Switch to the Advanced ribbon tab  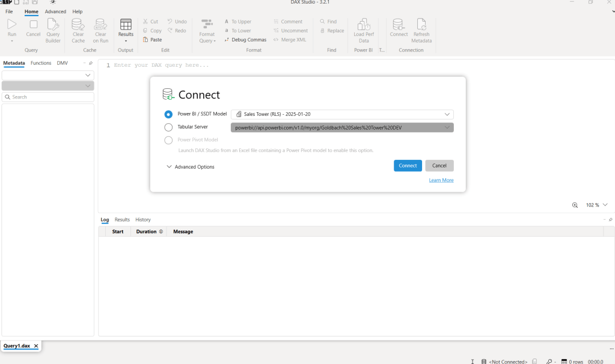pos(55,11)
